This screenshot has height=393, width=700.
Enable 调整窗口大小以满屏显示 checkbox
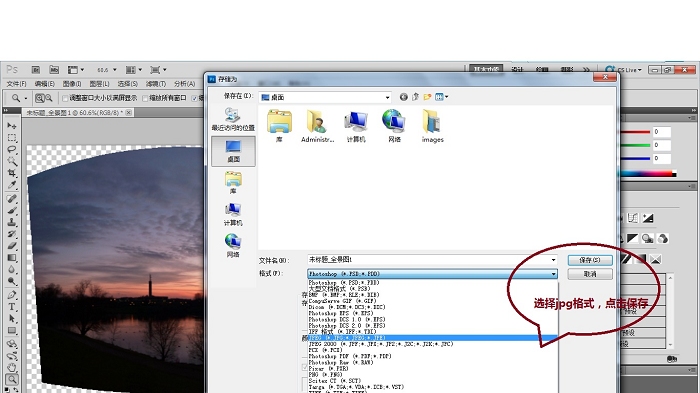[x=65, y=98]
